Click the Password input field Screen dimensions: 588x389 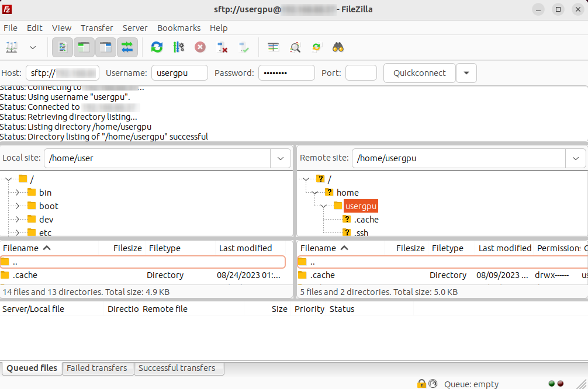point(286,72)
